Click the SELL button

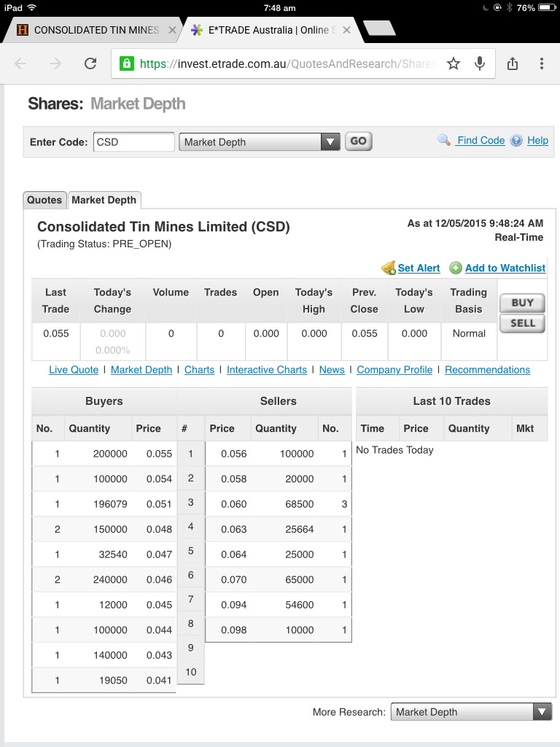(x=522, y=323)
